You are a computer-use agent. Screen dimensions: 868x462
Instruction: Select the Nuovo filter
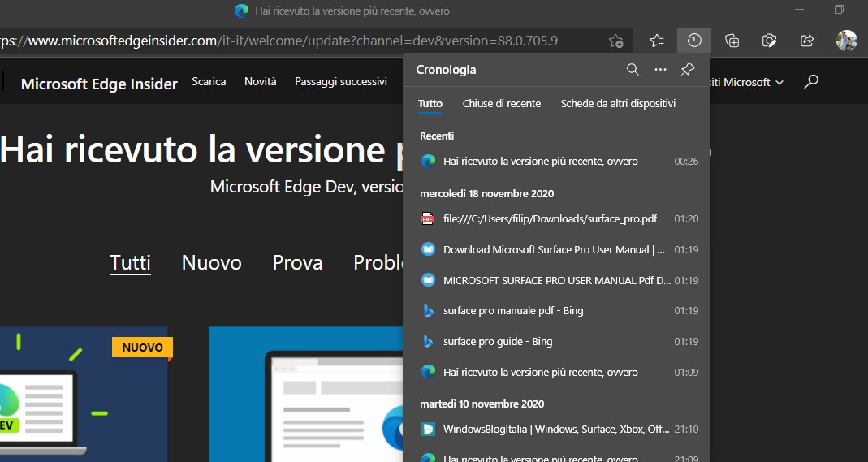click(211, 262)
